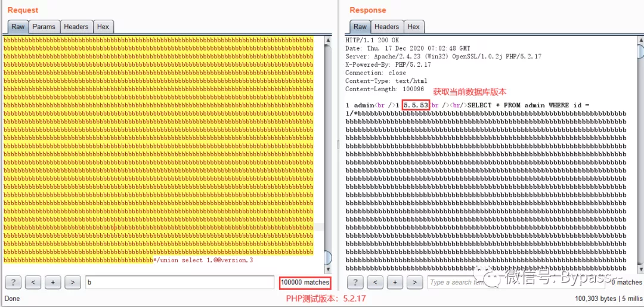Viewport: 644px width, 307px height.
Task: Click the 'Request' panel heading
Action: (23, 10)
